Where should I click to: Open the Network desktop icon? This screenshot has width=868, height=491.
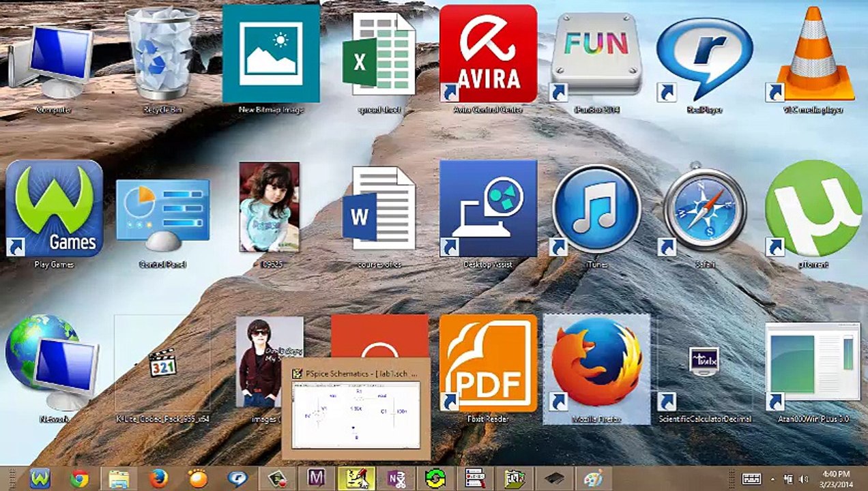[x=53, y=368]
